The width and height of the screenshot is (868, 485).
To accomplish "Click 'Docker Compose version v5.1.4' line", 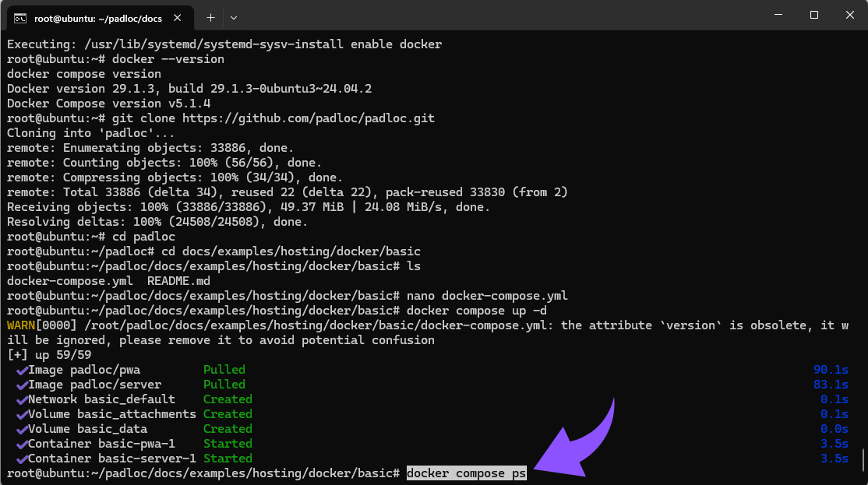I will (108, 104).
